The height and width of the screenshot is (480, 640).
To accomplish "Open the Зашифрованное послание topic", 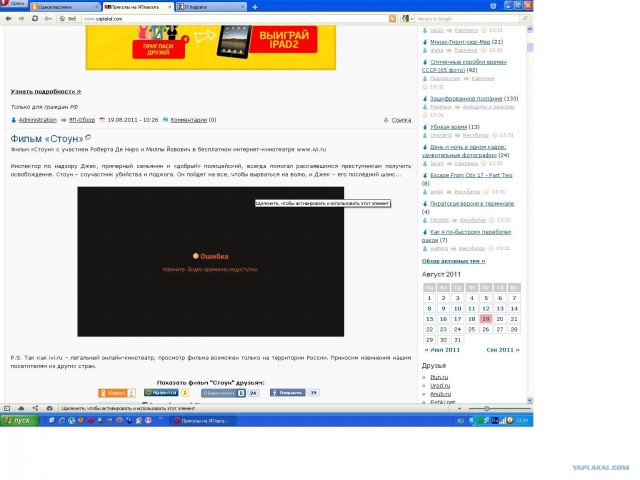I will click(466, 98).
